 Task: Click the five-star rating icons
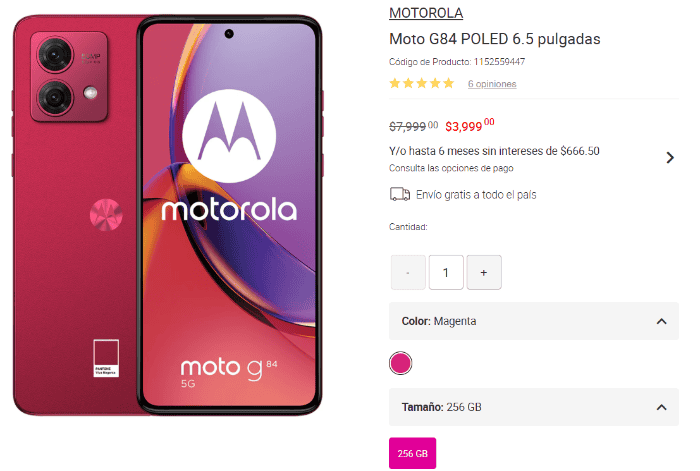[x=421, y=83]
